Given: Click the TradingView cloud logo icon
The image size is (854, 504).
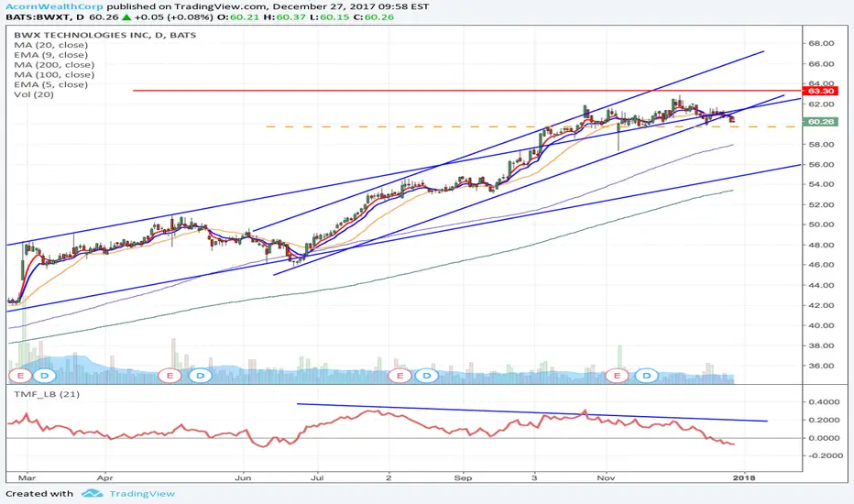Looking at the screenshot, I should [92, 493].
